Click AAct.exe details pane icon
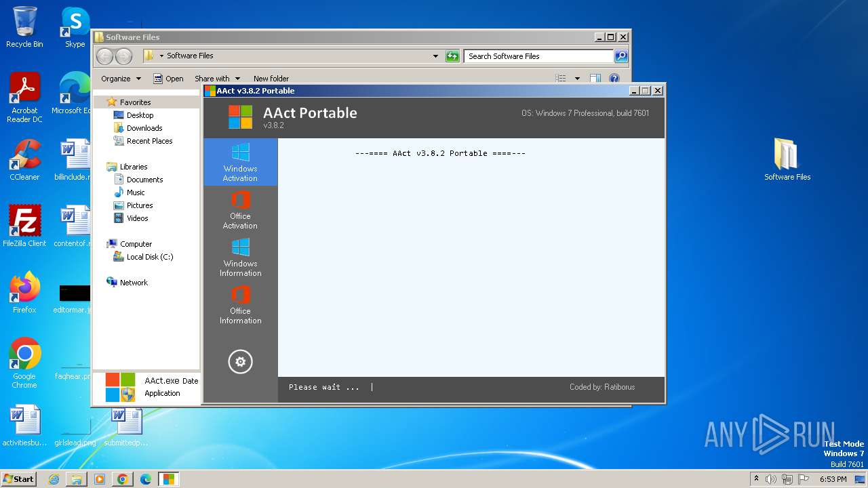 pyautogui.click(x=121, y=387)
